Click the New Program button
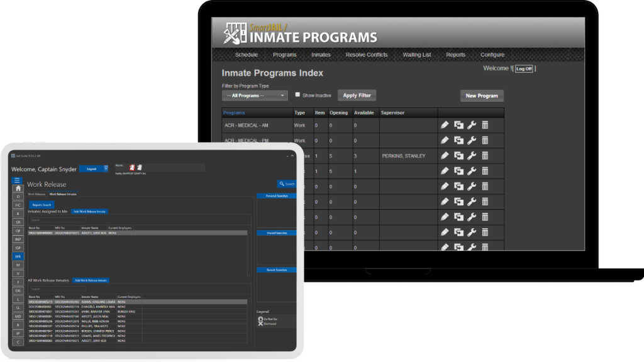Screen dimensions: 644x362 tap(481, 96)
